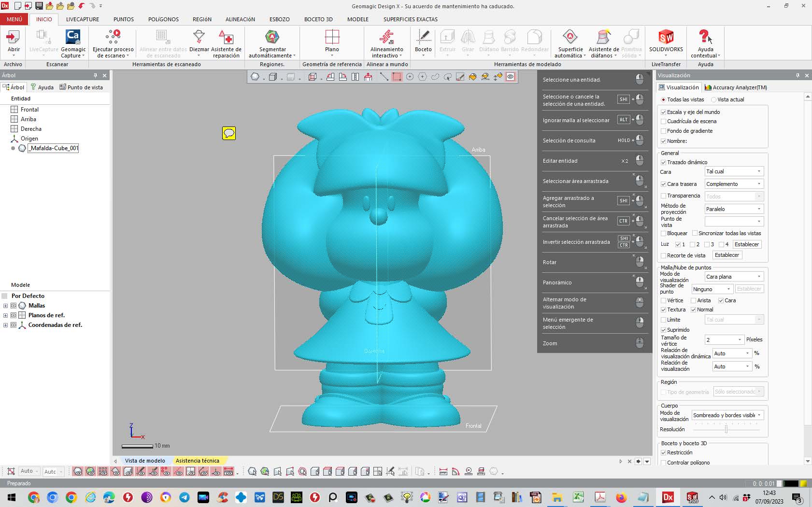Open Tamaño de vértice dropdown
The width and height of the screenshot is (812, 507).
pos(724,340)
